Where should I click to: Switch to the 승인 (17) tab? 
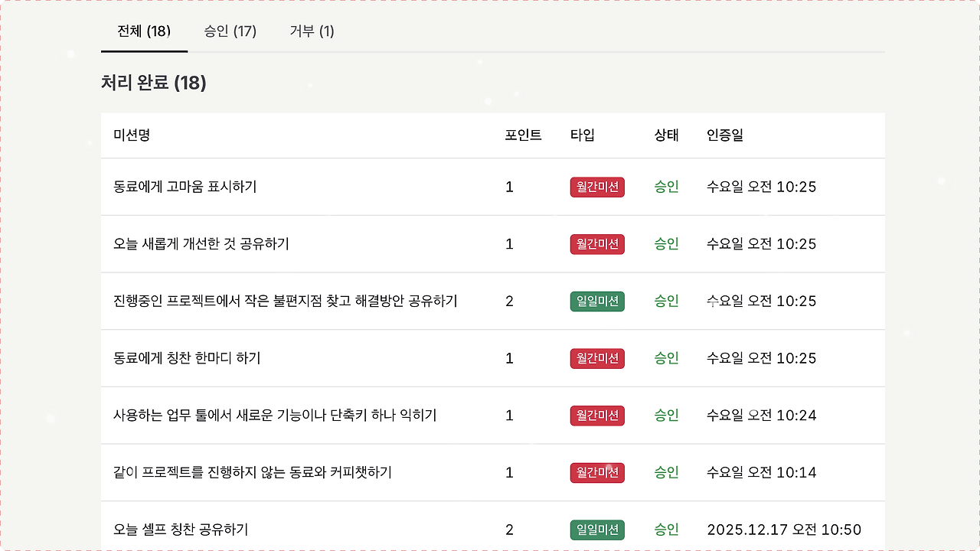(231, 32)
